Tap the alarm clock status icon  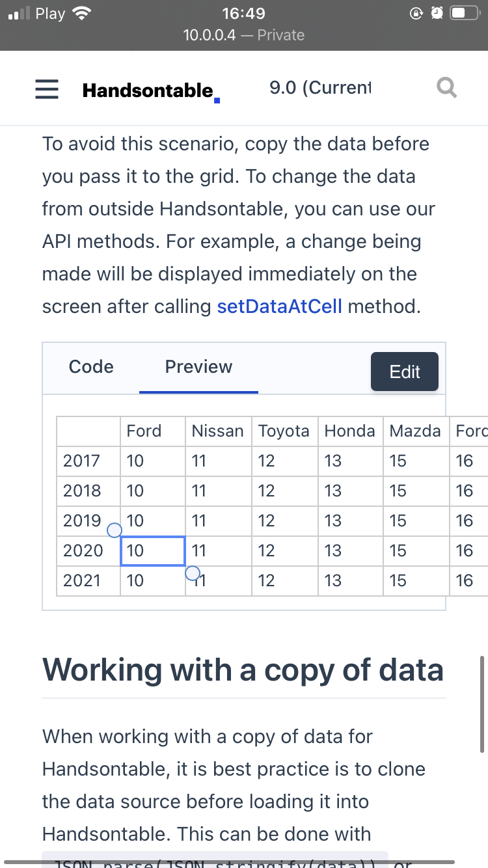436,12
